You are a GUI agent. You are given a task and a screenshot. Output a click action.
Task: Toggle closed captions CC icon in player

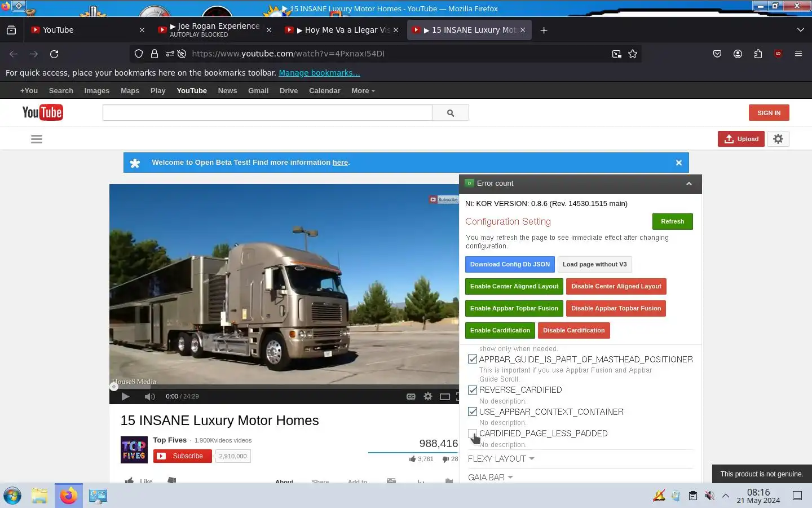411,396
